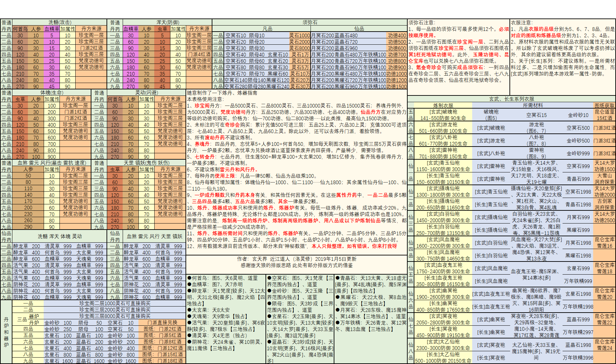Select the 门派直接兑换 cell
The width and height of the screenshot is (616, 364).
(x=162, y=322)
